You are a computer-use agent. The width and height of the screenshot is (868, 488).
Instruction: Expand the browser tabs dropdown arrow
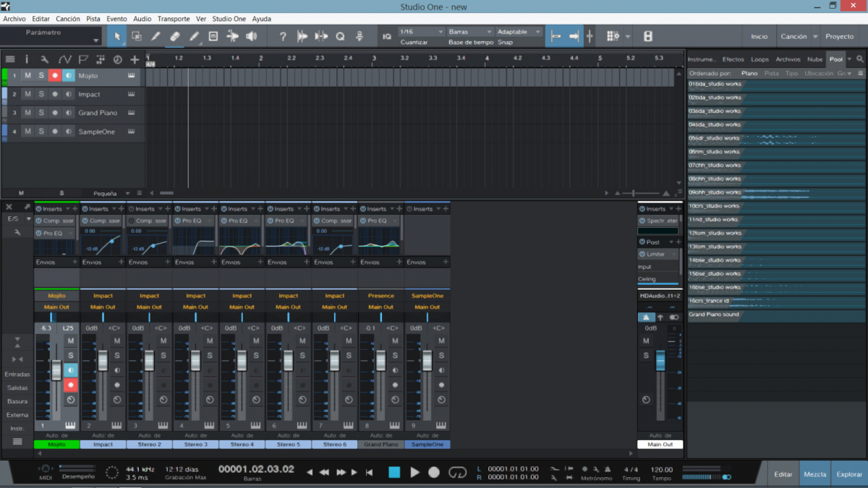point(850,59)
